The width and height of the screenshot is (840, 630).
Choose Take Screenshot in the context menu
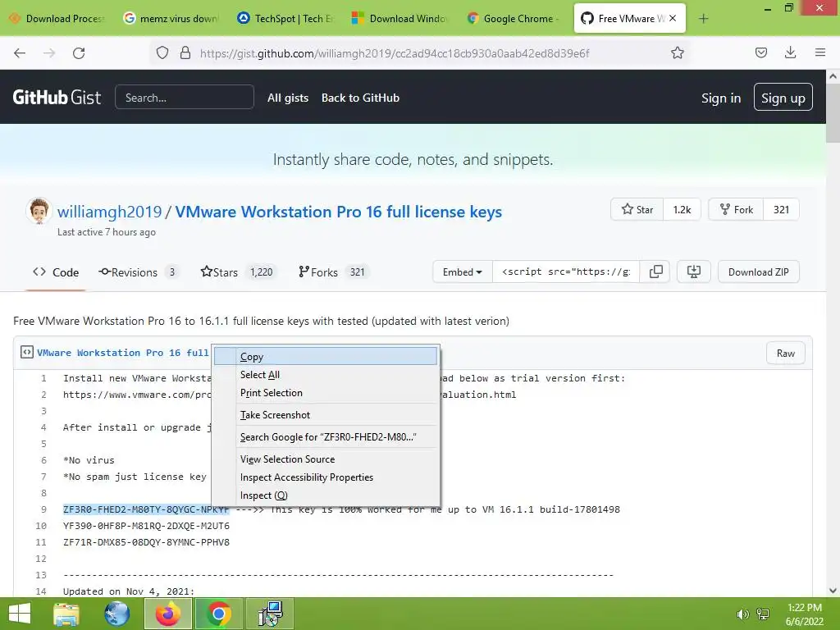click(326, 414)
